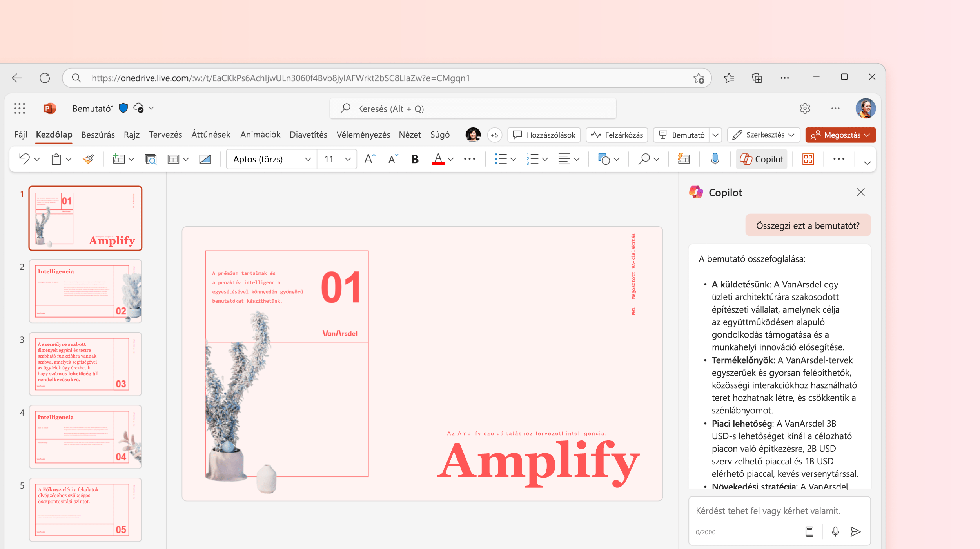Switch to the Áttűnések tab

click(x=211, y=135)
